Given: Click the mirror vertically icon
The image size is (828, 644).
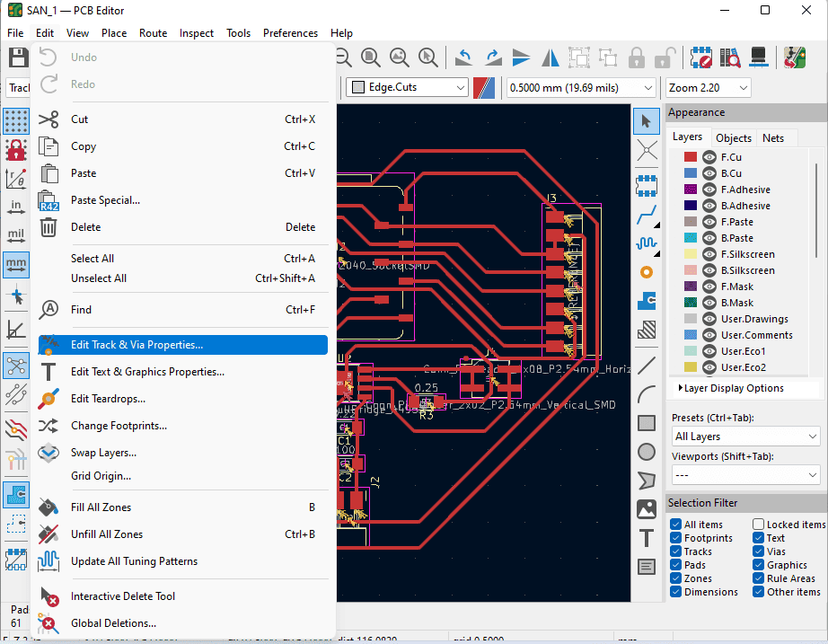Looking at the screenshot, I should [x=521, y=57].
